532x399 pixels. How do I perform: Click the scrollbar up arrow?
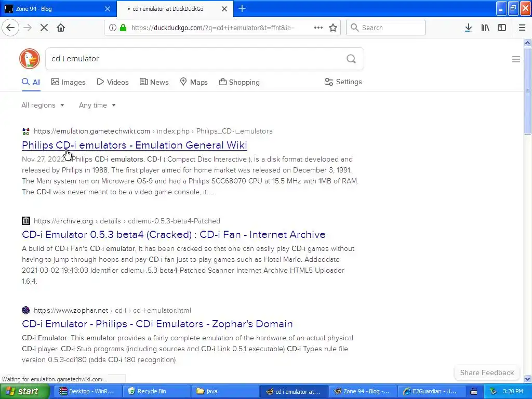pyautogui.click(x=527, y=43)
